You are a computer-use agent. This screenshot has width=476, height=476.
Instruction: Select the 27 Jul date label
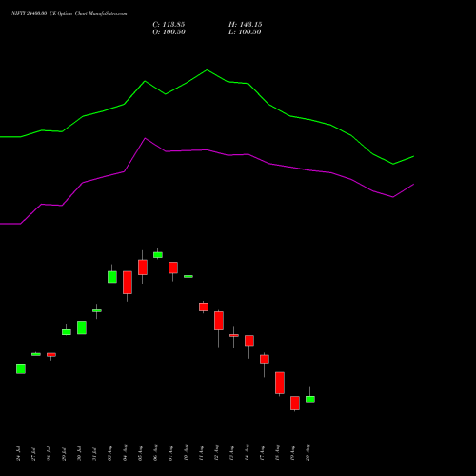click(x=33, y=453)
